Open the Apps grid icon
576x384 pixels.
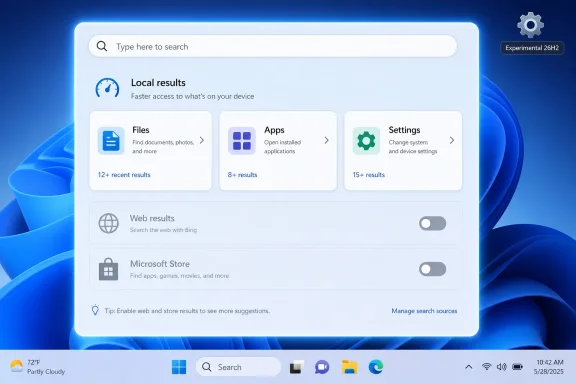point(242,140)
